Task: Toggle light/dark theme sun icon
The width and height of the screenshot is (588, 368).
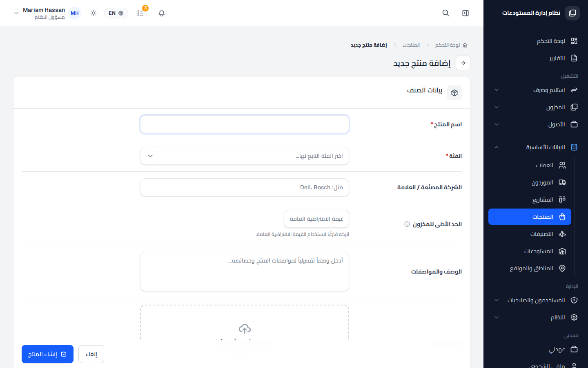Action: 94,13
